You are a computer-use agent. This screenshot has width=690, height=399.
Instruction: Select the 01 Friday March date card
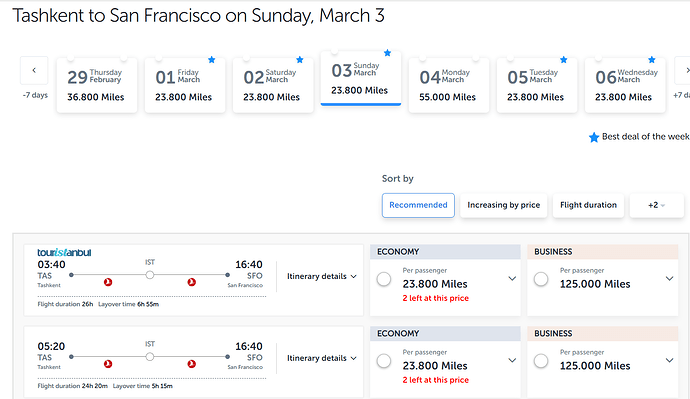pyautogui.click(x=185, y=85)
